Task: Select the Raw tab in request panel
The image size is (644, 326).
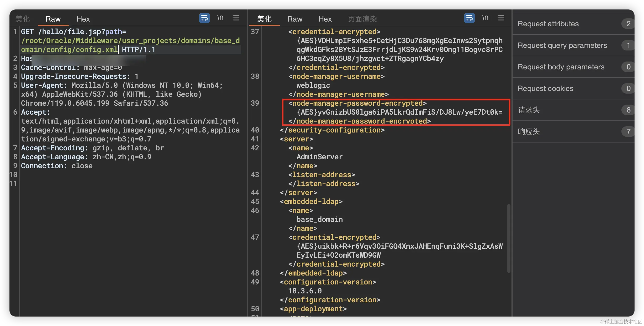Action: coord(53,19)
